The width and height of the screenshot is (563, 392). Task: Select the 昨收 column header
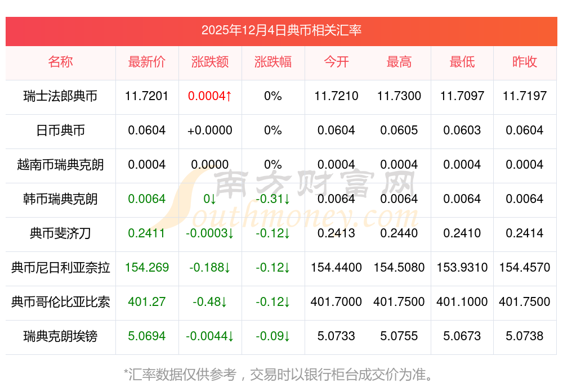coord(525,62)
